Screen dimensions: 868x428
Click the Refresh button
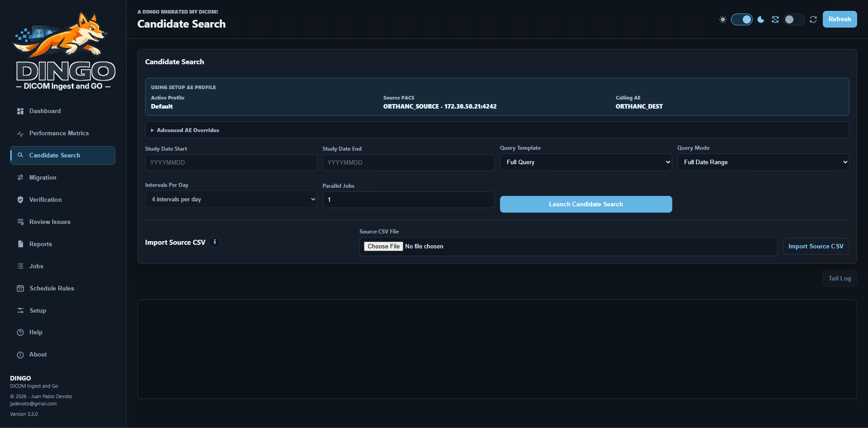[x=840, y=19]
